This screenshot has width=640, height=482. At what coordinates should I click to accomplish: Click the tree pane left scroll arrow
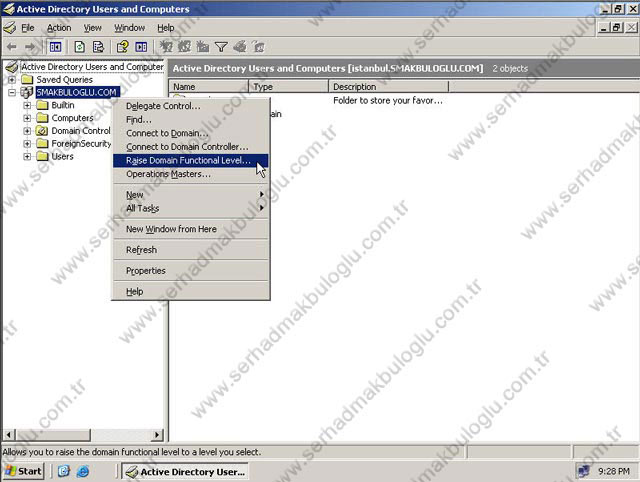pyautogui.click(x=9, y=435)
